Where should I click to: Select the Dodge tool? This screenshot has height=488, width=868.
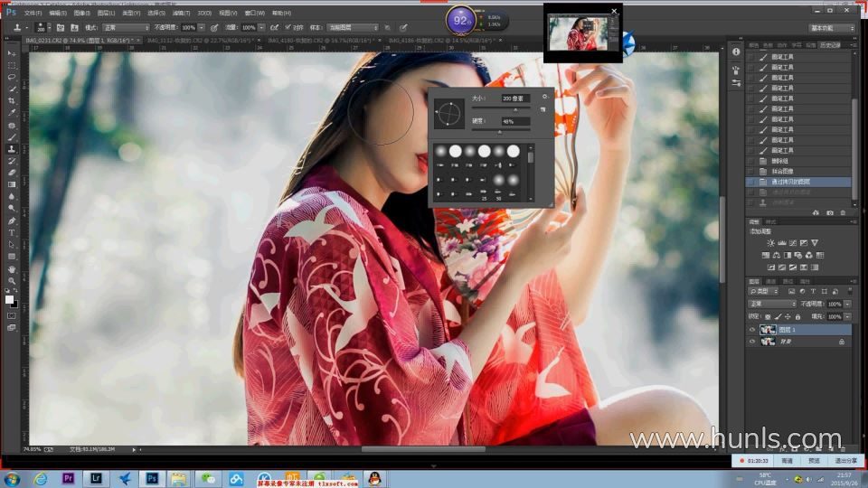pos(12,209)
